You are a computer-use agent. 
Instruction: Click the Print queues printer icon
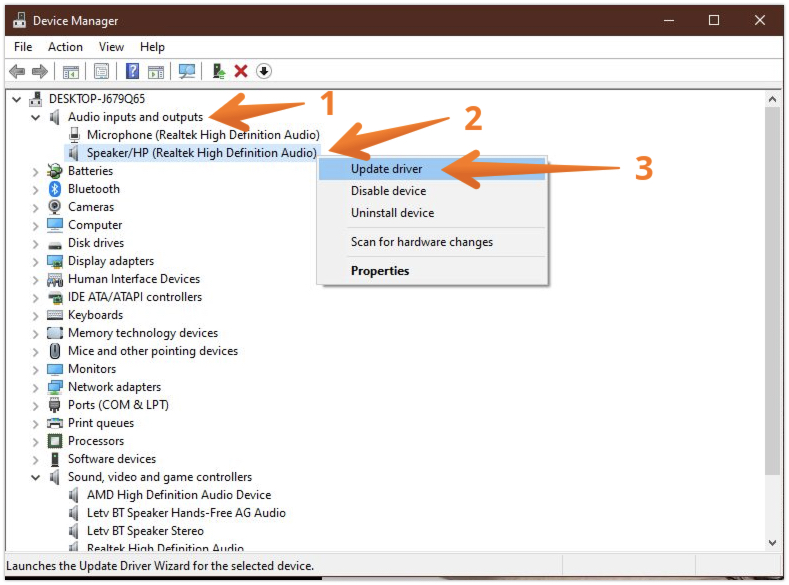click(54, 423)
